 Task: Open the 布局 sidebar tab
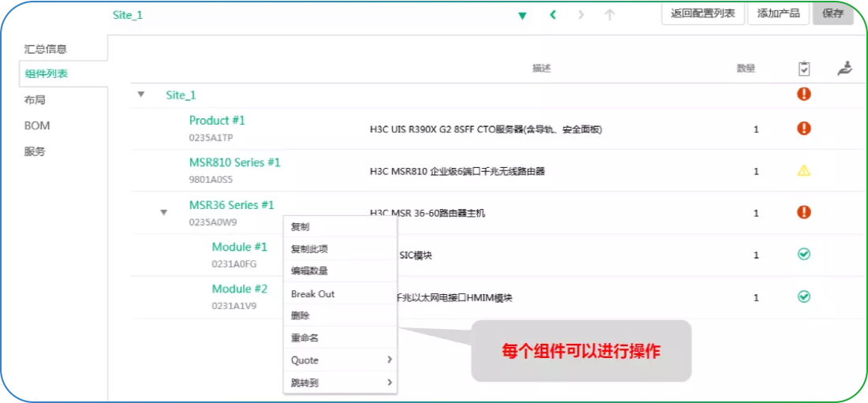tap(34, 100)
